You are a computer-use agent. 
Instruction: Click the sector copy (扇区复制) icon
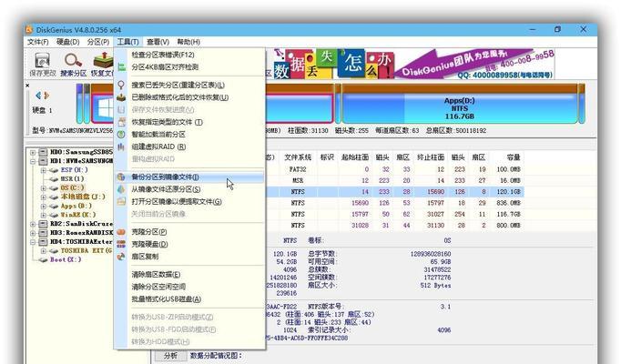tap(121, 257)
